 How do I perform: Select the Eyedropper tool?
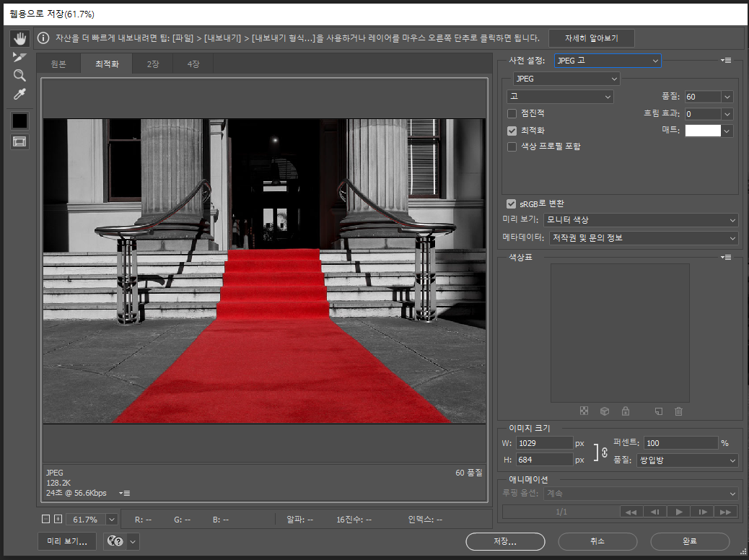(x=19, y=95)
